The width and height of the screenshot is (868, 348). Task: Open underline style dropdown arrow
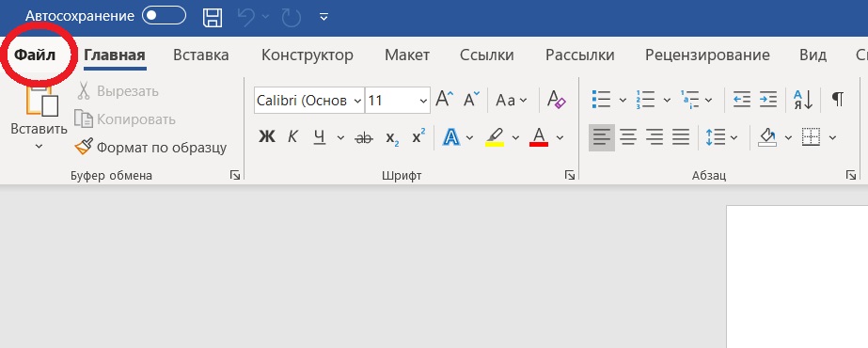(340, 137)
